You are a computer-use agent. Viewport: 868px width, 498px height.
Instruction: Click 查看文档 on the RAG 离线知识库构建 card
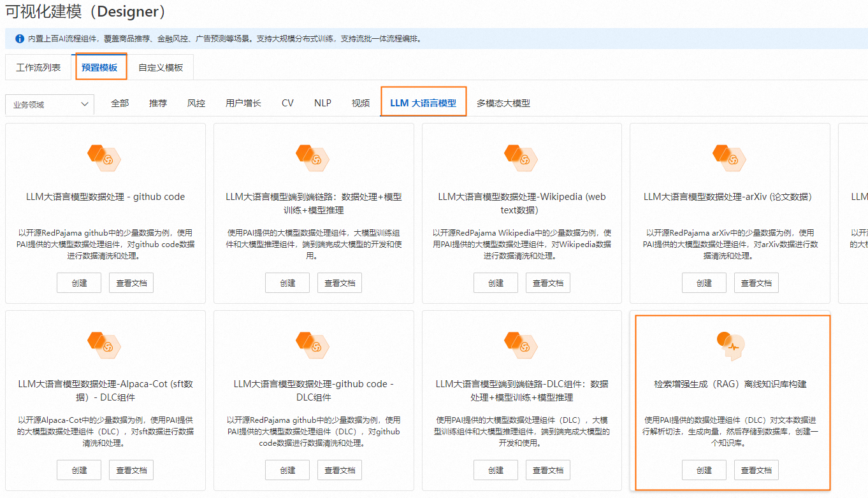pyautogui.click(x=756, y=470)
